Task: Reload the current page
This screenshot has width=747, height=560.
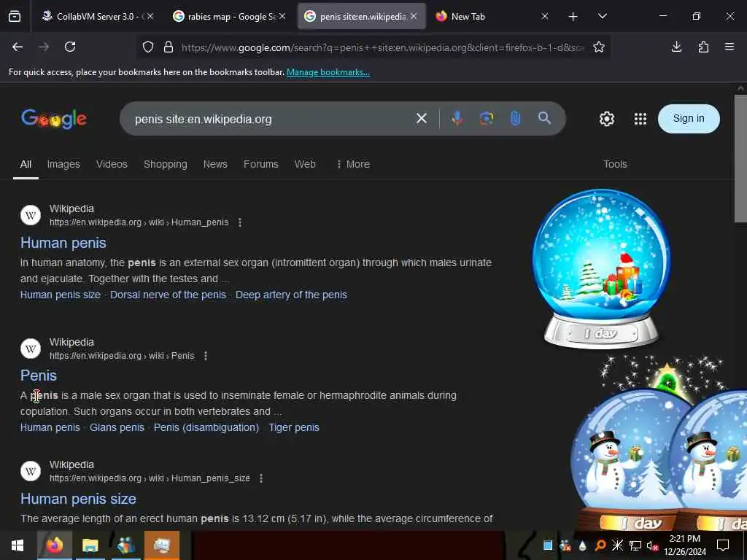Action: click(70, 47)
